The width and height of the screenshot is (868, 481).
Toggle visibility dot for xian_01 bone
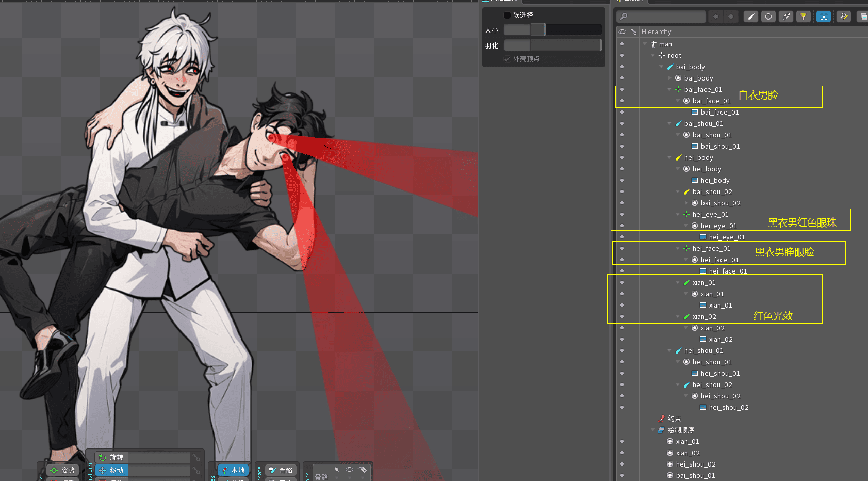pyautogui.click(x=622, y=282)
